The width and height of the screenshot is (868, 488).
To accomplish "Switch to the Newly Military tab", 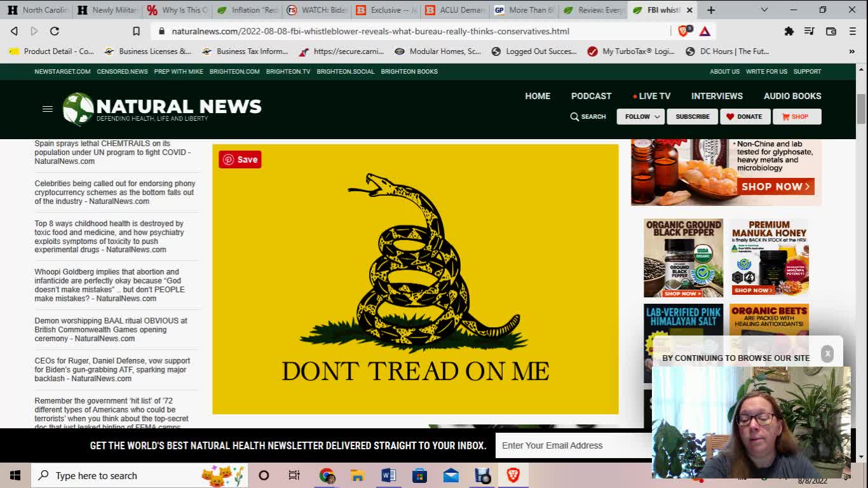I will (x=107, y=10).
